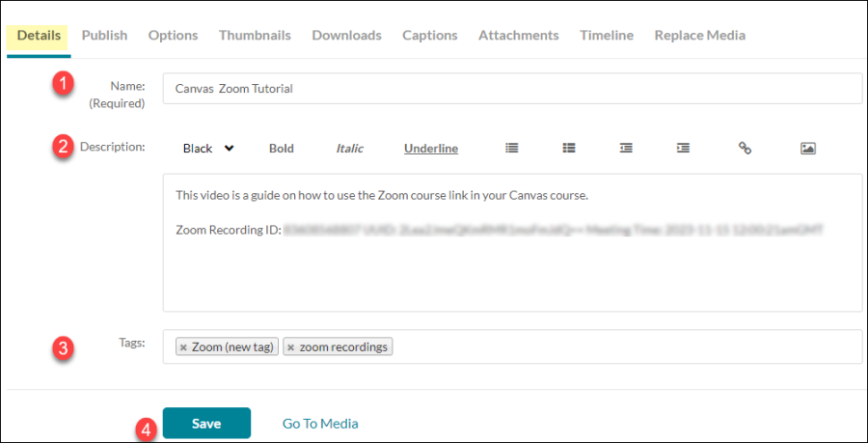Viewport: 868px width, 443px height.
Task: Apply Italic formatting
Action: coord(350,149)
